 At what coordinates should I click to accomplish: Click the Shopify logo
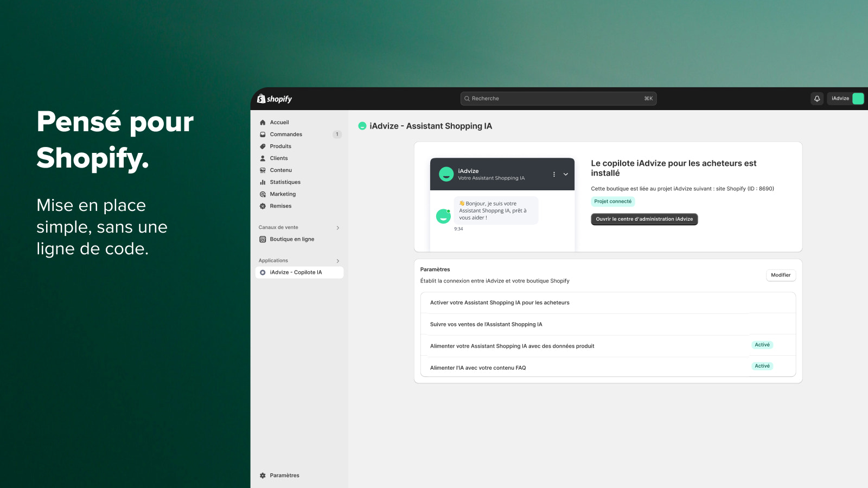[275, 99]
